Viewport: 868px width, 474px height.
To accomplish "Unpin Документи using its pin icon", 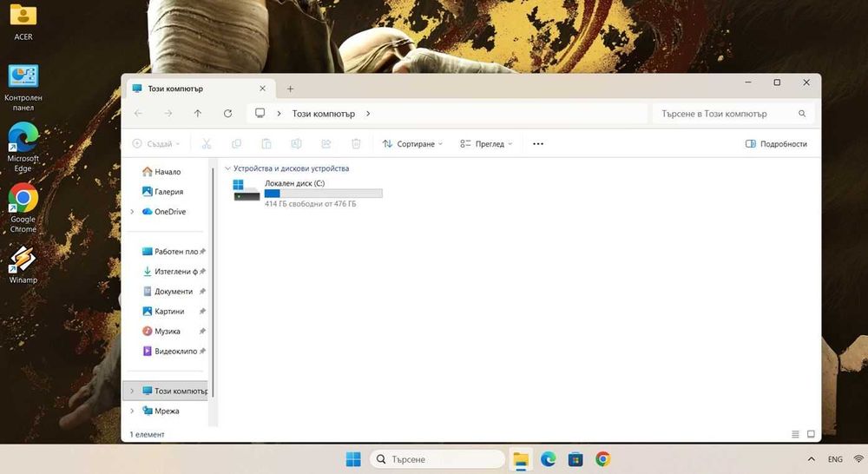I will (x=202, y=292).
